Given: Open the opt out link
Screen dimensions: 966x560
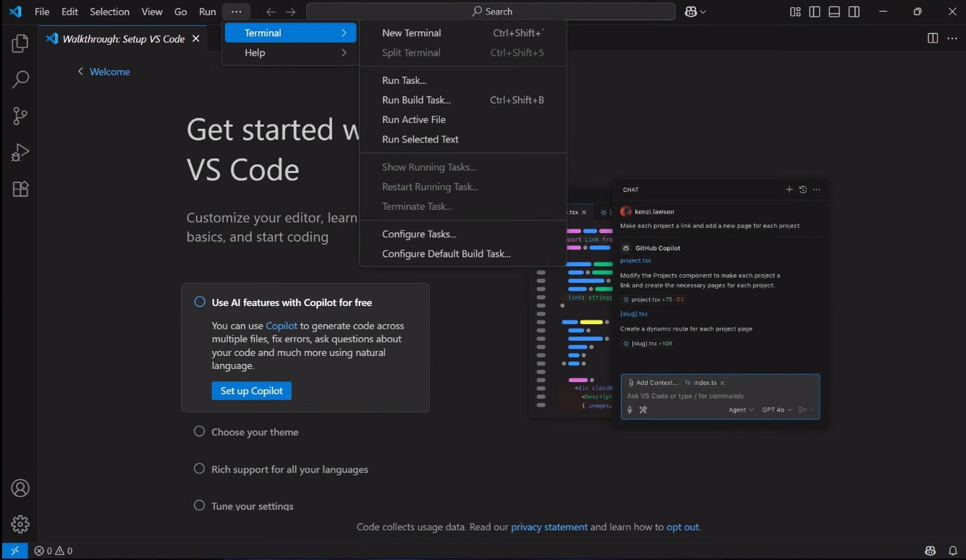Looking at the screenshot, I should (x=682, y=527).
